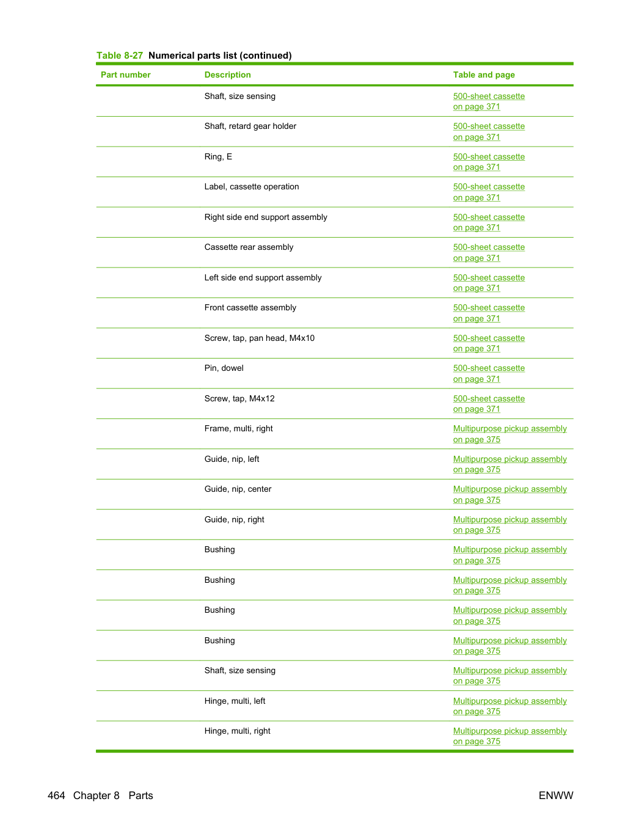
Task: Open cassette link for Screw, tap, pan head, M4x10
Action: click(x=489, y=343)
